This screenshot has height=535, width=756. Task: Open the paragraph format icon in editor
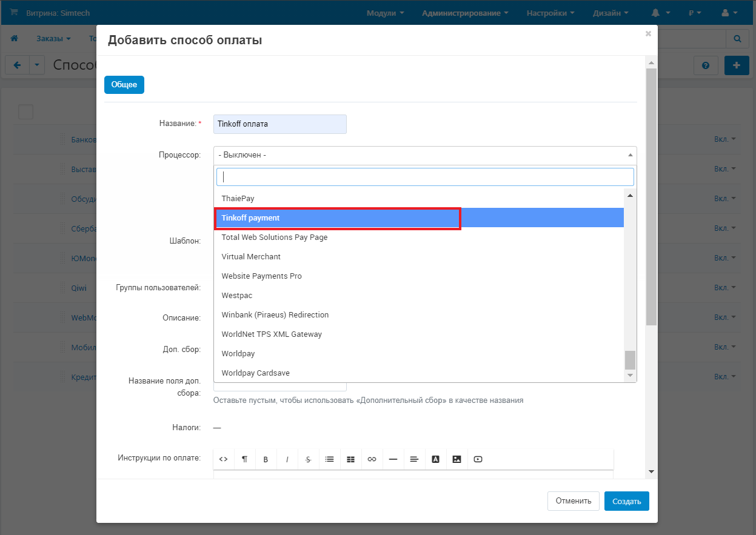click(x=244, y=459)
